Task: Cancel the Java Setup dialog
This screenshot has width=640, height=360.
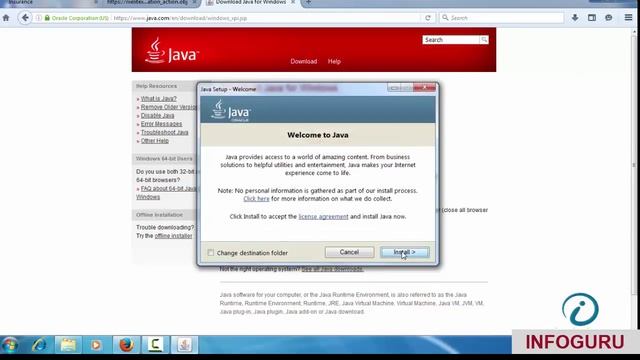Action: (349, 252)
